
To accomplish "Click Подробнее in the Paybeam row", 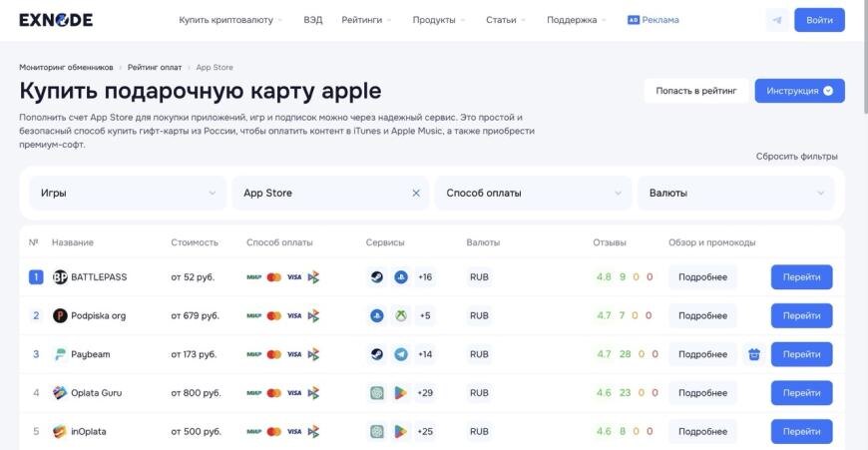I will point(702,354).
